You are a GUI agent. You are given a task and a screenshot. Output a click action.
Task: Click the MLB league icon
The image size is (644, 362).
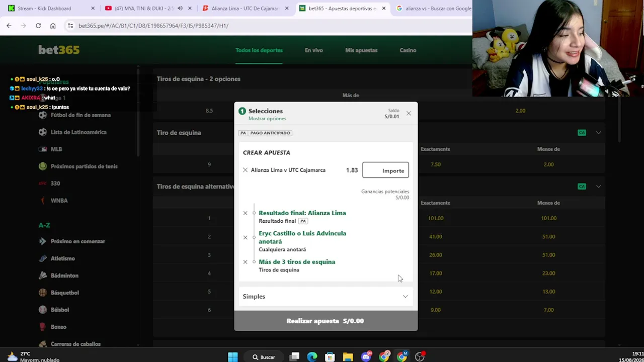43,149
